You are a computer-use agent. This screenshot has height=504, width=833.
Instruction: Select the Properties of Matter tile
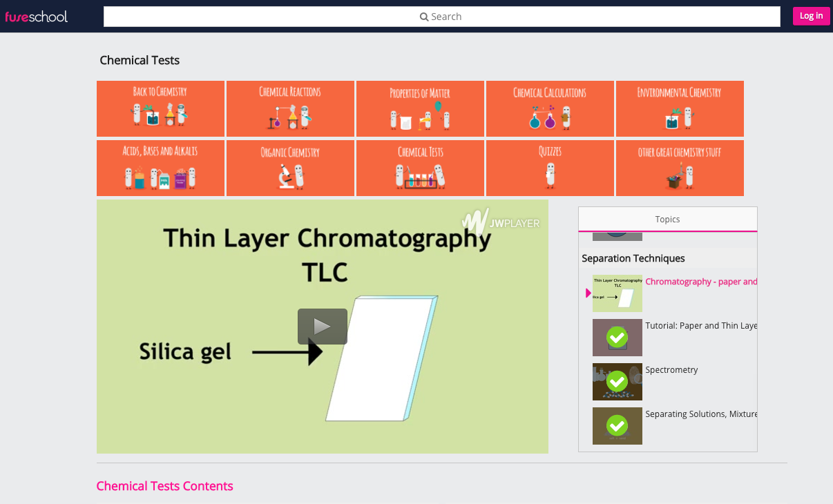click(420, 108)
